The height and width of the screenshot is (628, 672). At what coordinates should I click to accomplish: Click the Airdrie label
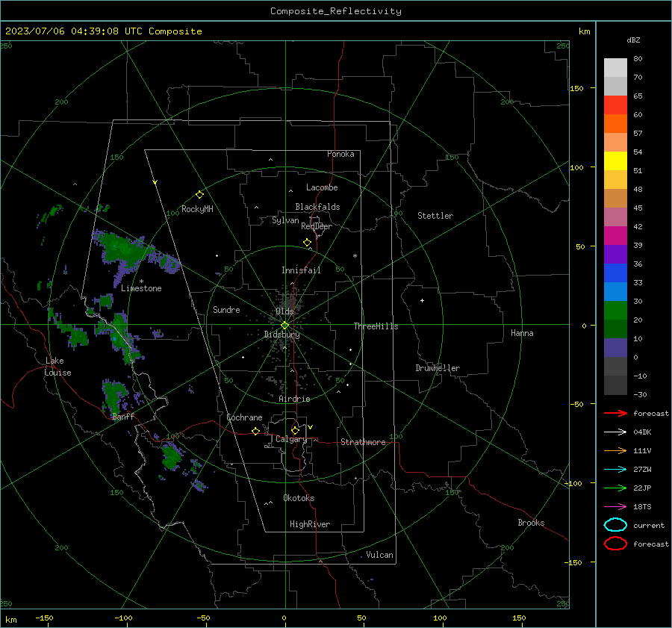[x=294, y=399]
